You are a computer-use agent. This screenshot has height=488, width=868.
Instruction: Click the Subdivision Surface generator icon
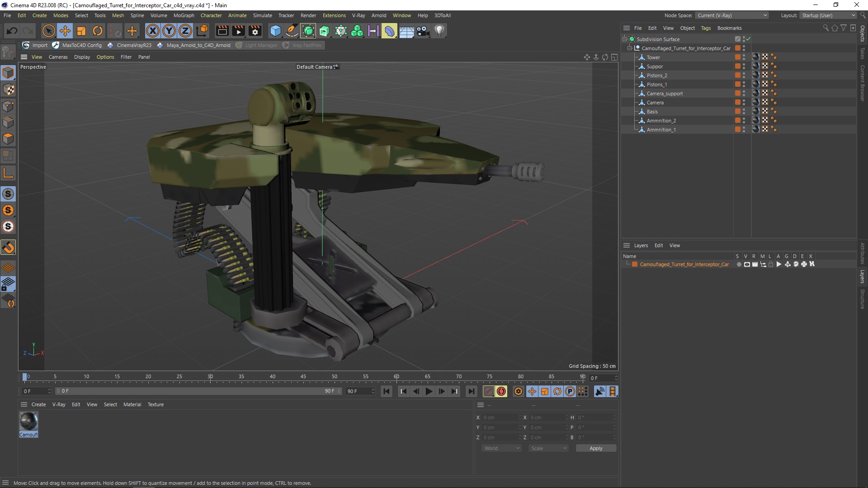pos(308,31)
